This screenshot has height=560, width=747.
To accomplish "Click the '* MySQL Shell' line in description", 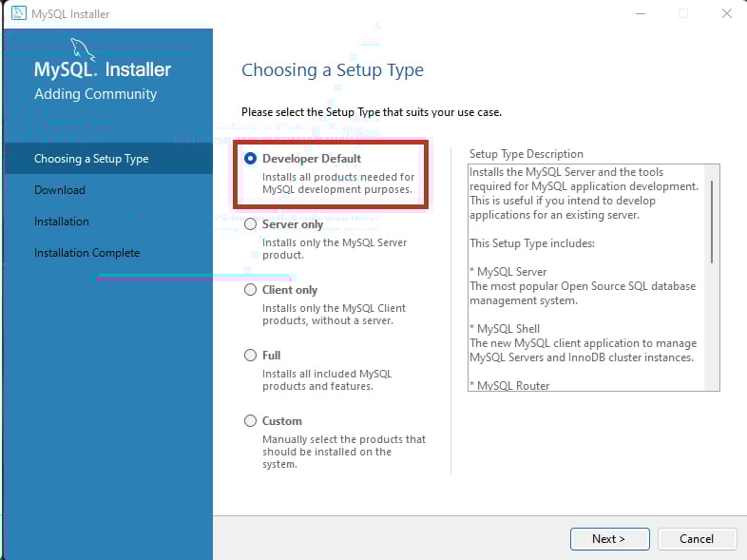I will pos(505,329).
